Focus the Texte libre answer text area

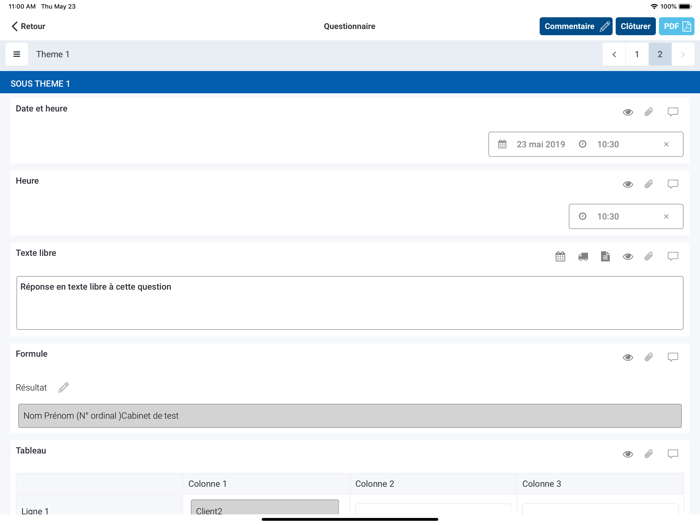pyautogui.click(x=350, y=303)
